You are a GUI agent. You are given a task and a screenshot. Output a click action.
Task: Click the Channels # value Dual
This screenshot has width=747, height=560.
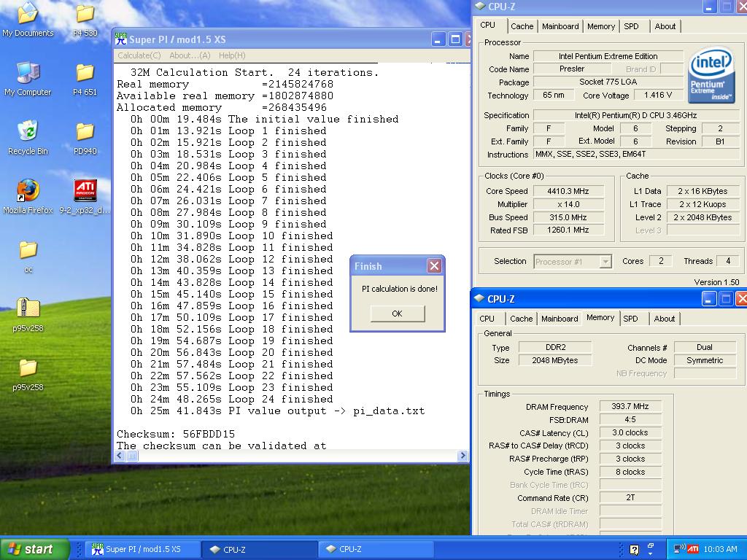coord(705,347)
